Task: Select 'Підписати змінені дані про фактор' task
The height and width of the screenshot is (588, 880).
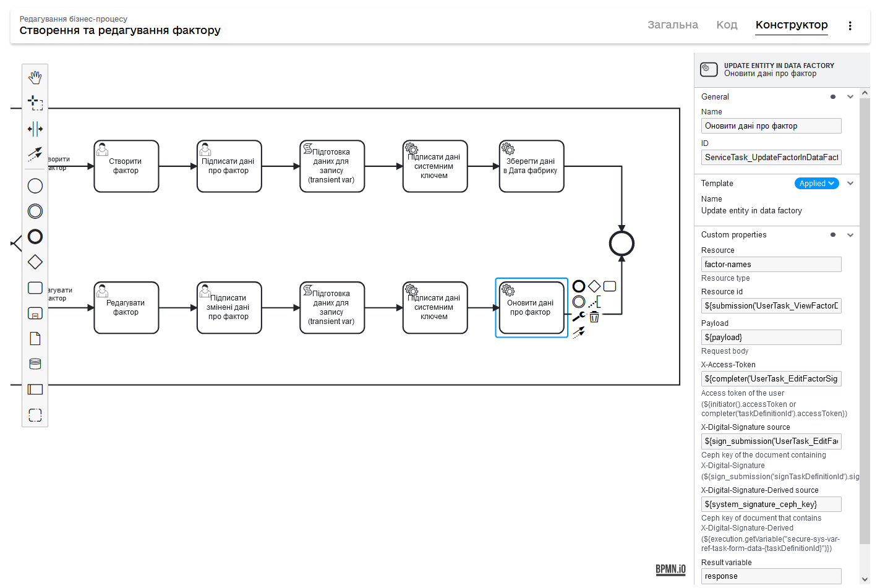Action: click(229, 308)
